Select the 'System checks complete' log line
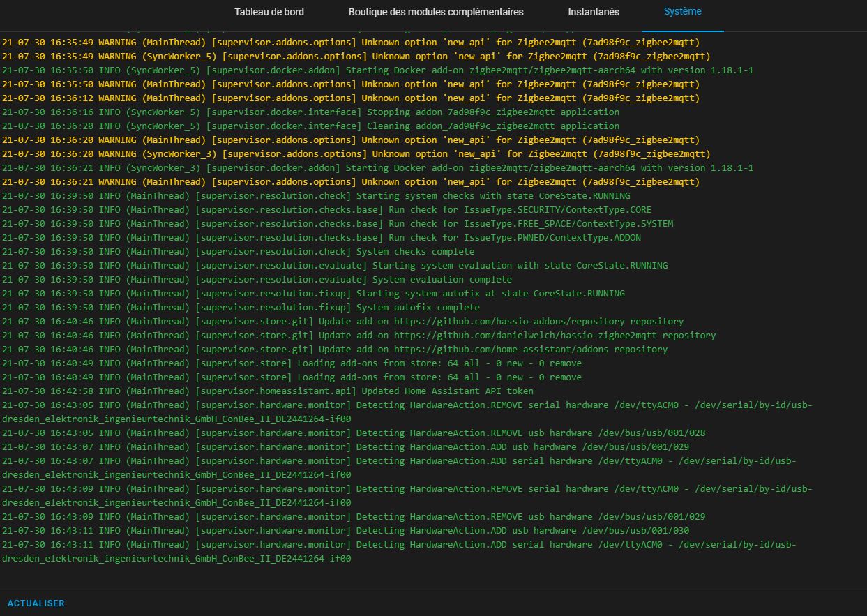The image size is (867, 616). 415,252
